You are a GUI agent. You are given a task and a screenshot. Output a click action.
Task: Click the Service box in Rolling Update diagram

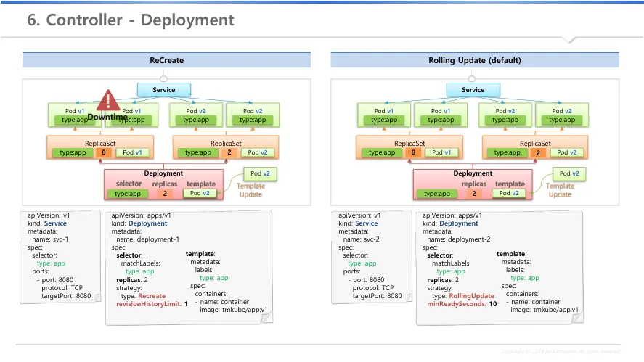pyautogui.click(x=473, y=90)
